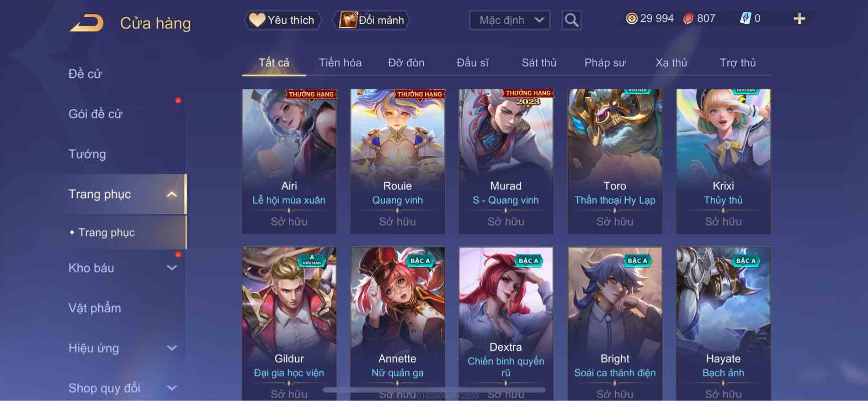Expand Shop quy đổi section

click(x=171, y=388)
